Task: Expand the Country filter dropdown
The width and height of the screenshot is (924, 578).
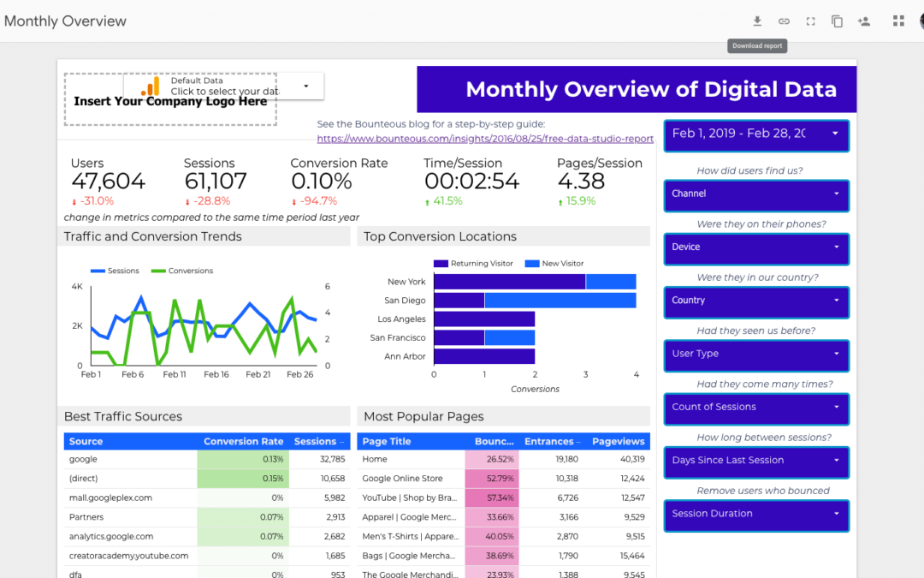Action: click(756, 301)
